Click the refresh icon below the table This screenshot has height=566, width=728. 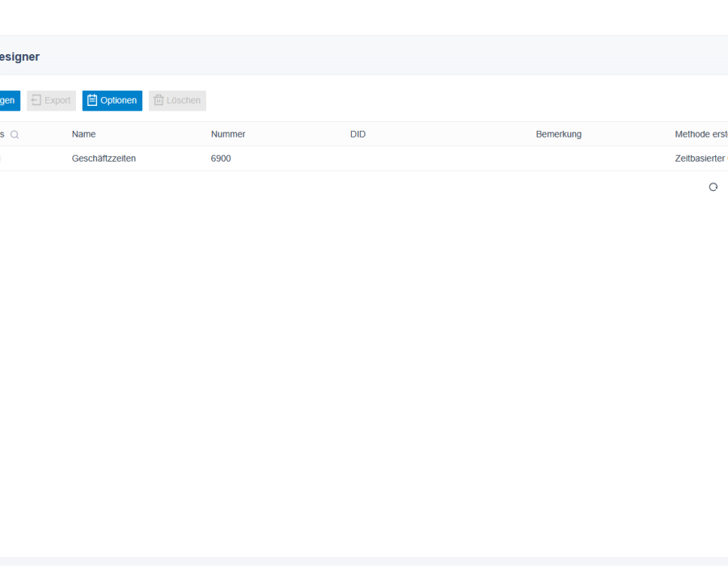713,187
